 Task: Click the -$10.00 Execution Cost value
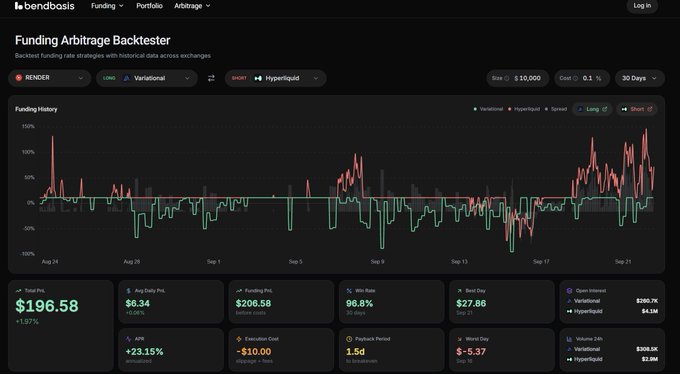click(x=254, y=351)
